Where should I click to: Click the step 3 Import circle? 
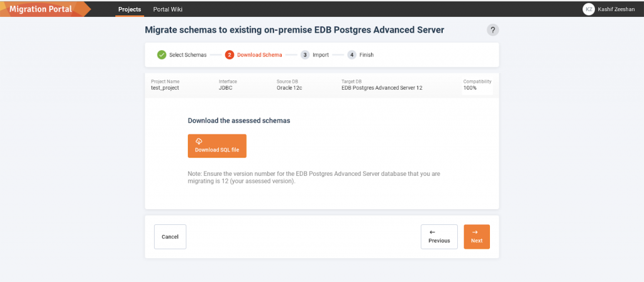305,55
